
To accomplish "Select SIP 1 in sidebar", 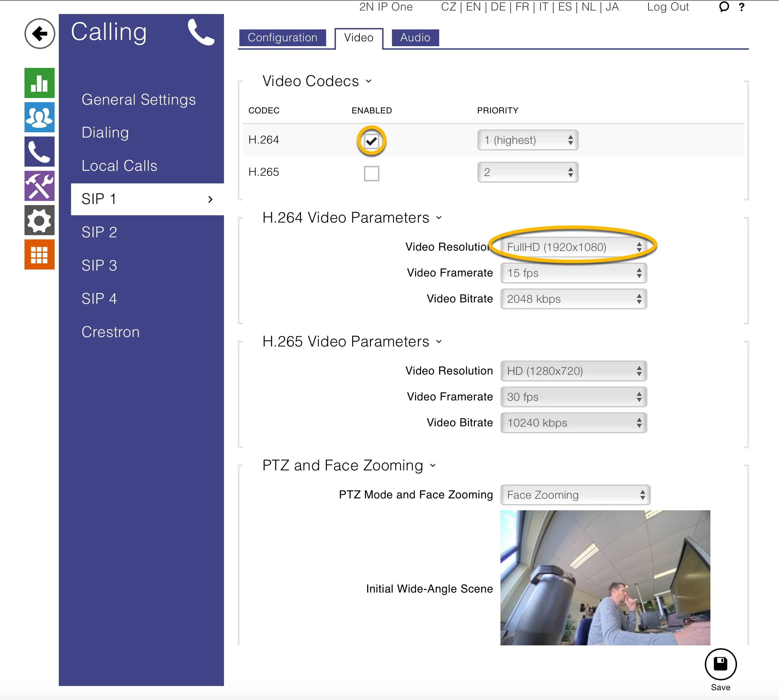I will coord(147,199).
